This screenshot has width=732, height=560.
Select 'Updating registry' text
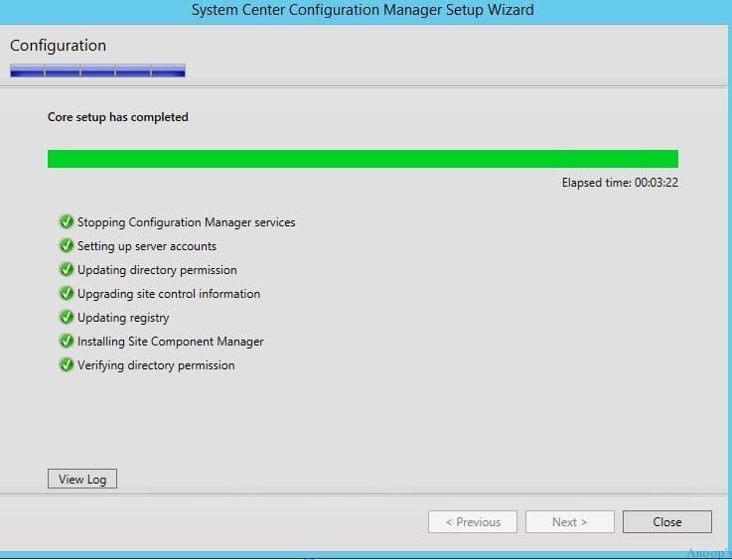click(x=123, y=318)
